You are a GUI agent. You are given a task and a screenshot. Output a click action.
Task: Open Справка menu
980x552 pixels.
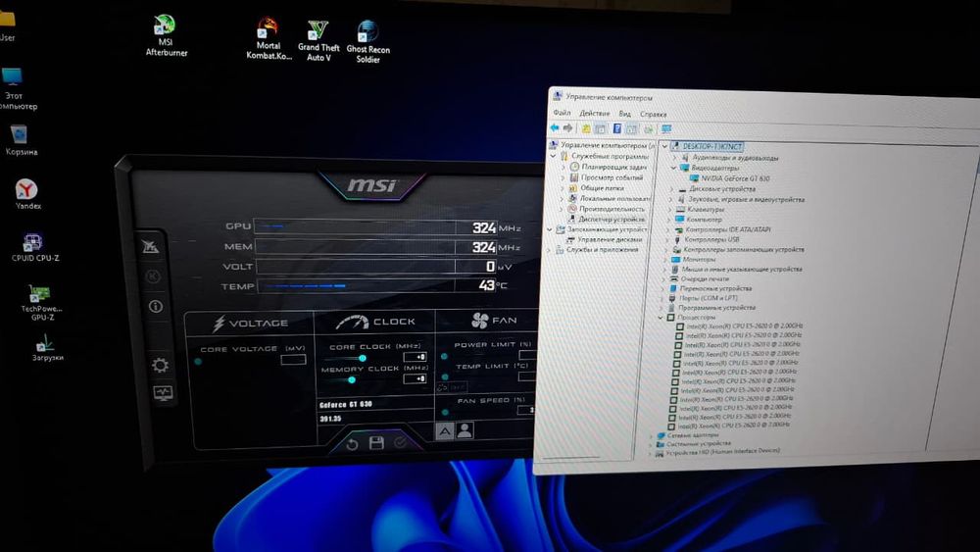(x=653, y=115)
